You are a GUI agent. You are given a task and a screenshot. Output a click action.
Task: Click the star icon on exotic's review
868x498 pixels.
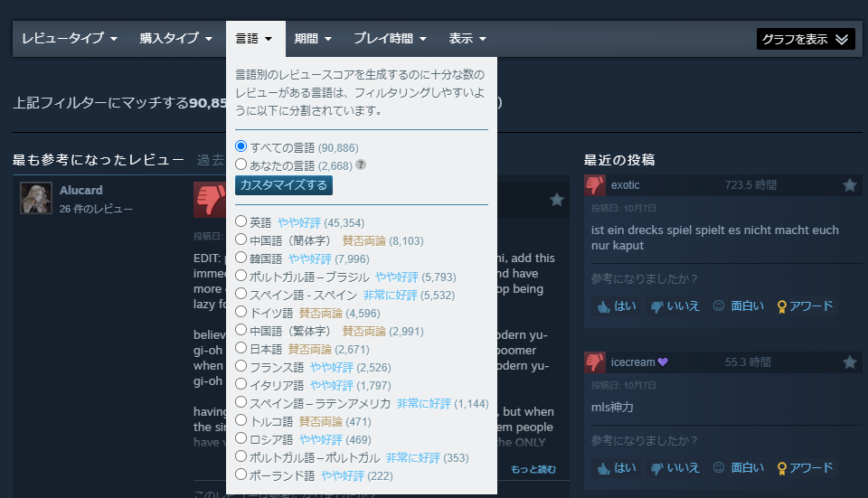pyautogui.click(x=849, y=185)
